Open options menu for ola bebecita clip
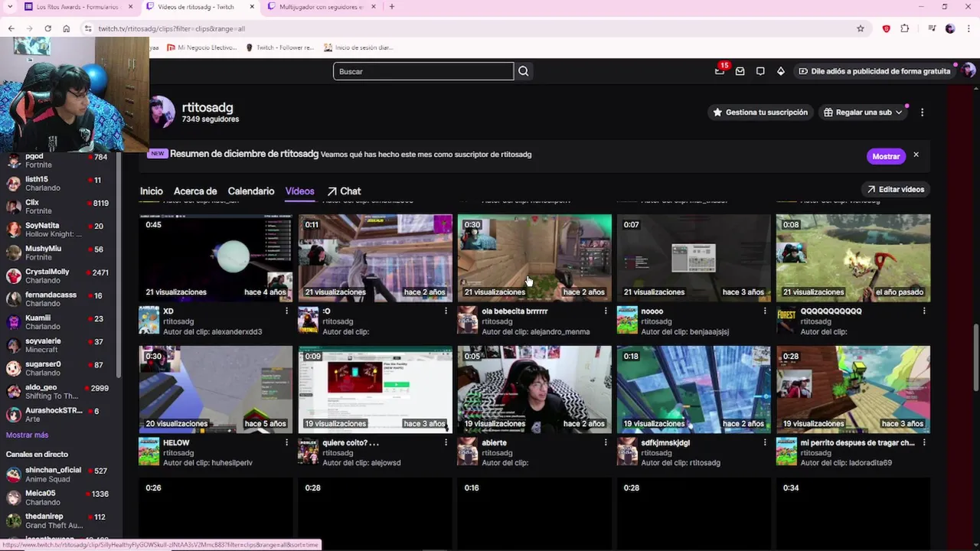The image size is (980, 551). pyautogui.click(x=606, y=311)
